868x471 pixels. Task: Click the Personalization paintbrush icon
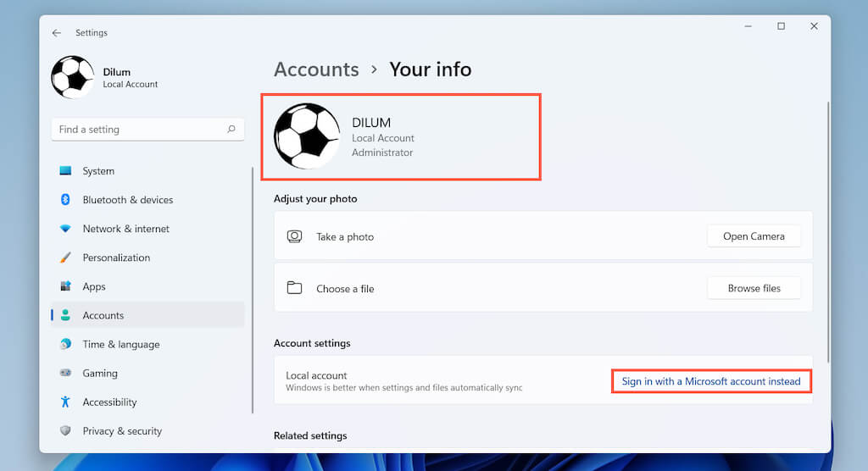tap(65, 258)
